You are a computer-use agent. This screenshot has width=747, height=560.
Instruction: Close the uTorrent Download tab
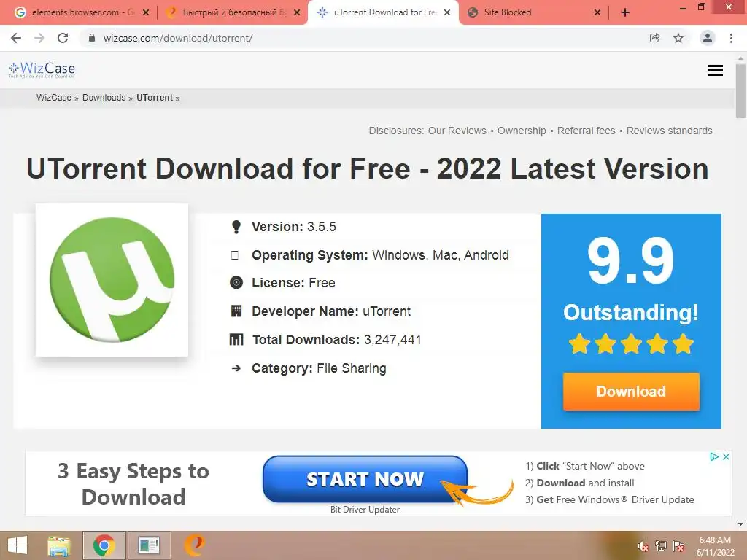click(447, 13)
